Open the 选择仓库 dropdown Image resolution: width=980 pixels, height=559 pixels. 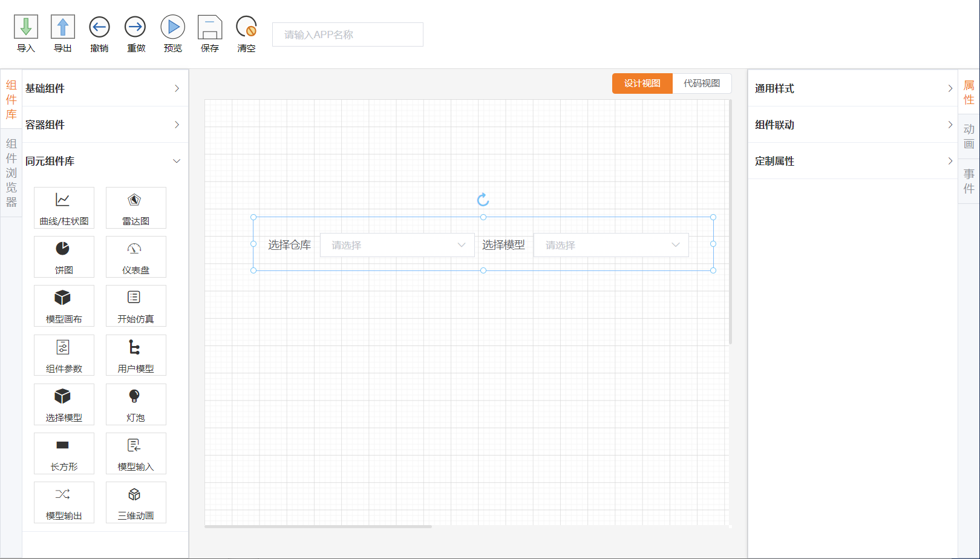click(x=397, y=245)
